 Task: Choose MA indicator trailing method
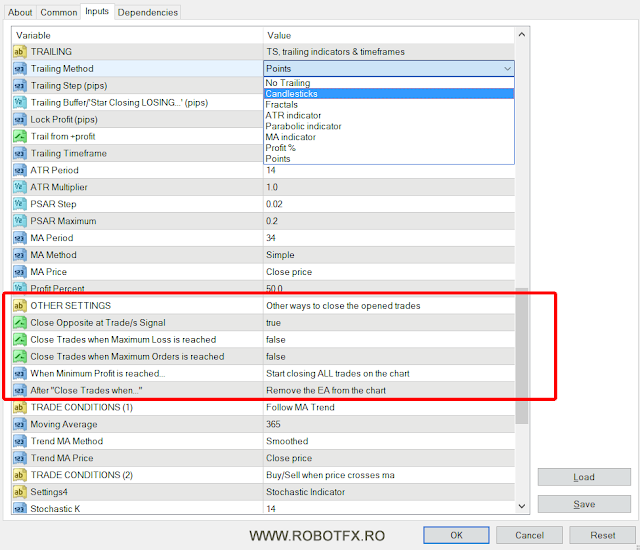tap(389, 137)
